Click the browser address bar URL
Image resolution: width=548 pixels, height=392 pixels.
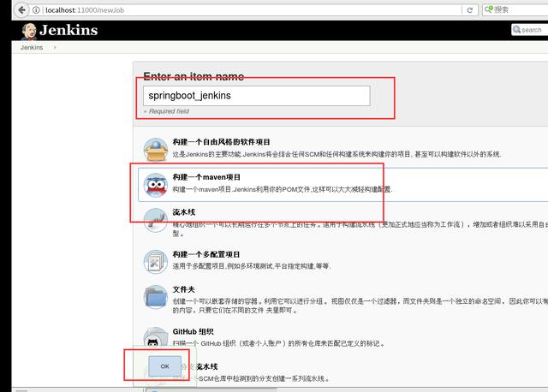(x=85, y=10)
